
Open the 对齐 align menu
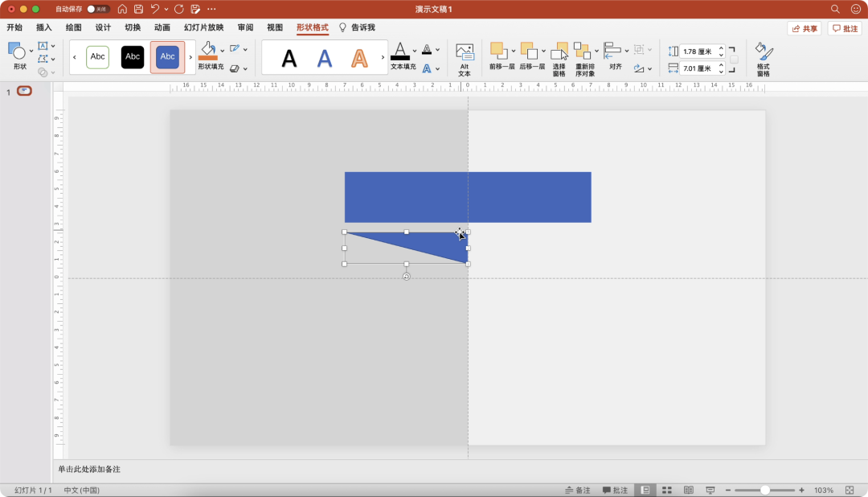615,56
